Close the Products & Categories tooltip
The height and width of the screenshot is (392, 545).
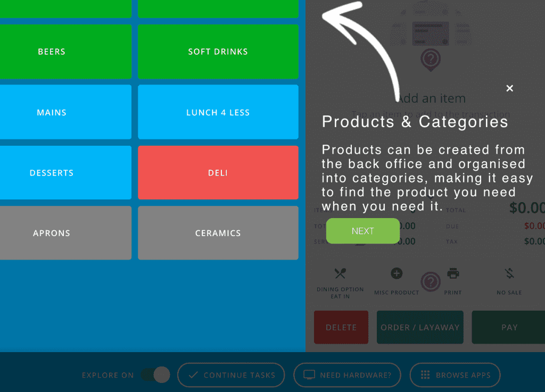tap(509, 88)
